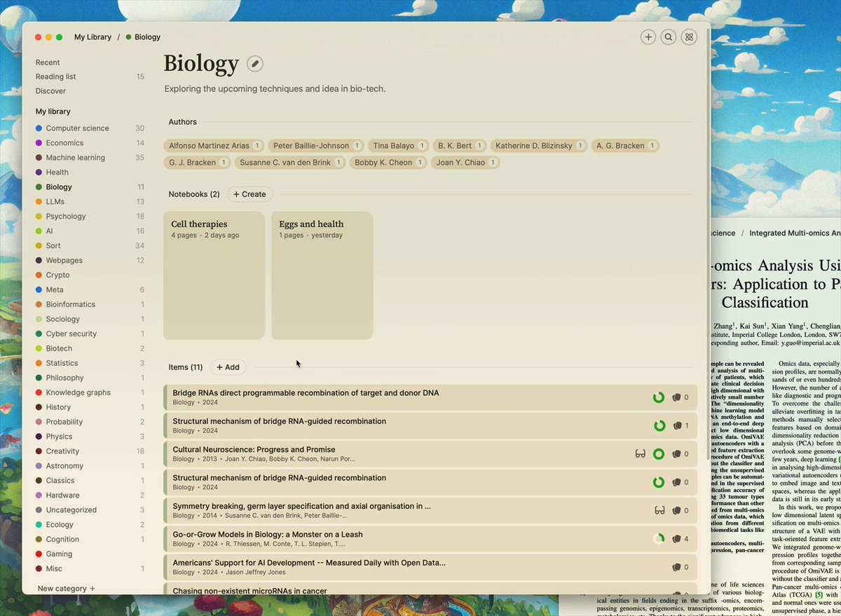This screenshot has height=616, width=841.
Task: Click the Biology description text
Action: pos(275,89)
